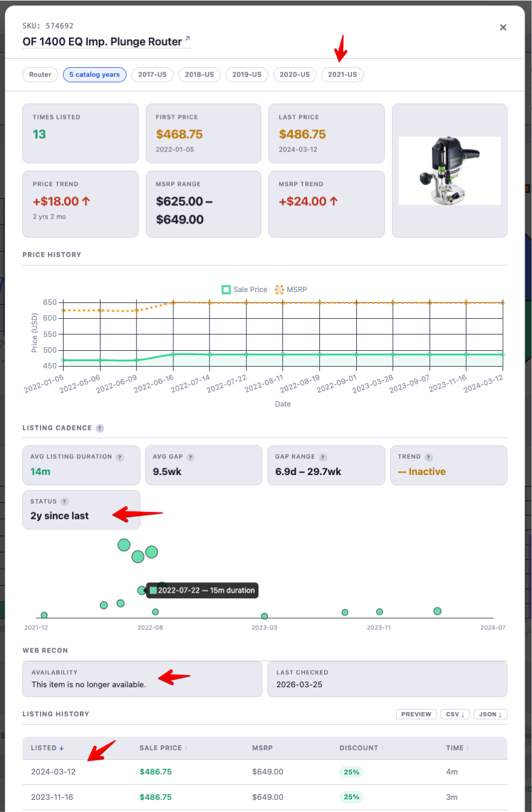Select the 2020-US year tab
This screenshot has height=812, width=532.
point(294,75)
